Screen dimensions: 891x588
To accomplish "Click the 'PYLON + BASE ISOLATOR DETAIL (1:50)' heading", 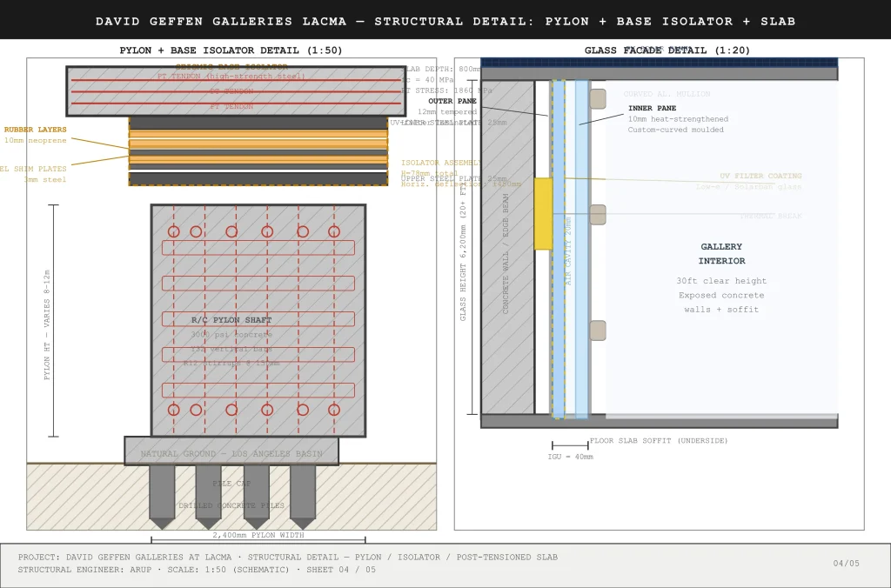I will (x=231, y=50).
